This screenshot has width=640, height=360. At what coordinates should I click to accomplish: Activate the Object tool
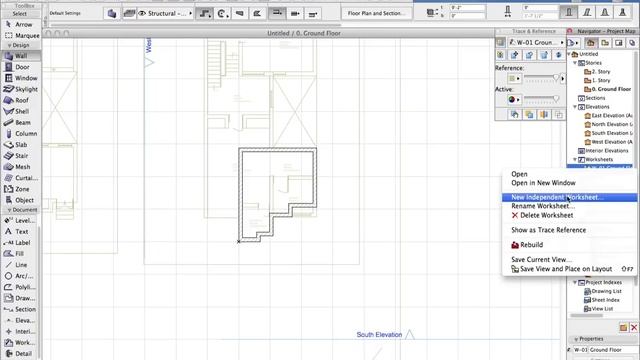(20, 200)
